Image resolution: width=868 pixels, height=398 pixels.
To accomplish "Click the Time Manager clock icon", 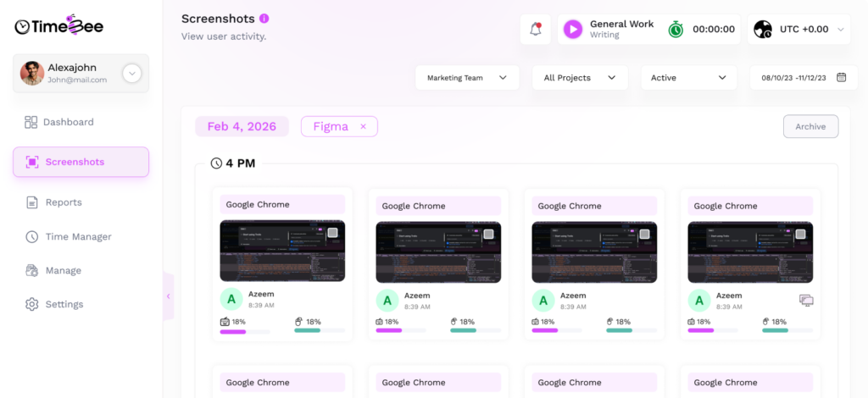I will point(32,236).
